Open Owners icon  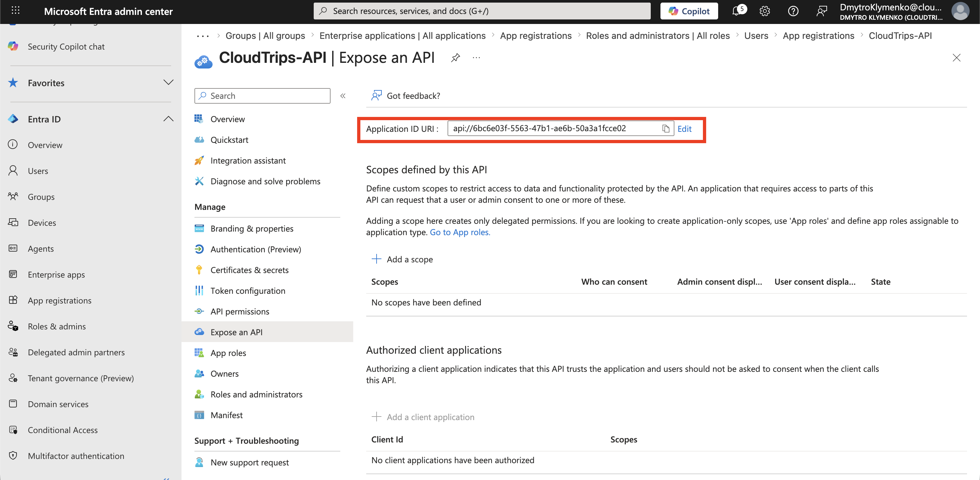tap(199, 373)
